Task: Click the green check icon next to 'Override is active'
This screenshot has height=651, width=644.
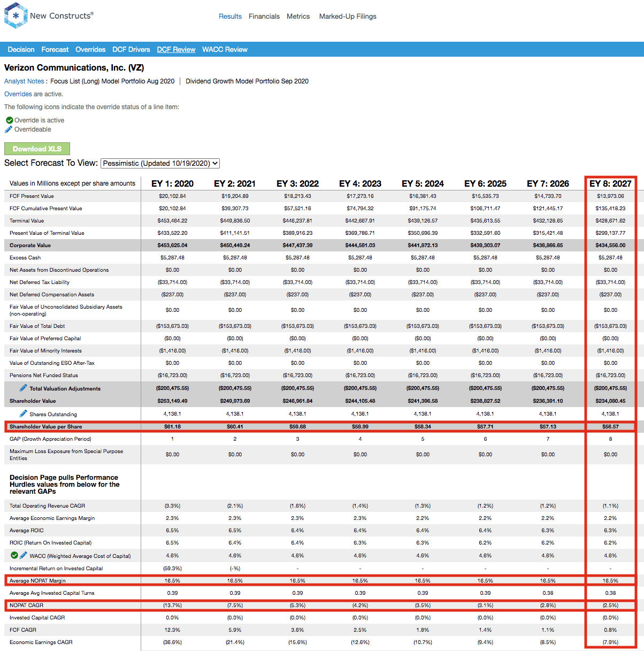Action: point(9,120)
